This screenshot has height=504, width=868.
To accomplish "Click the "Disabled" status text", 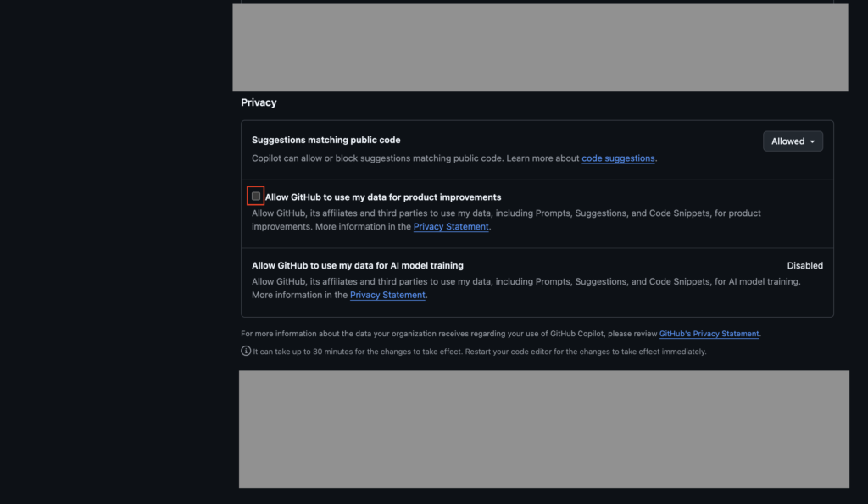I will (x=804, y=265).
